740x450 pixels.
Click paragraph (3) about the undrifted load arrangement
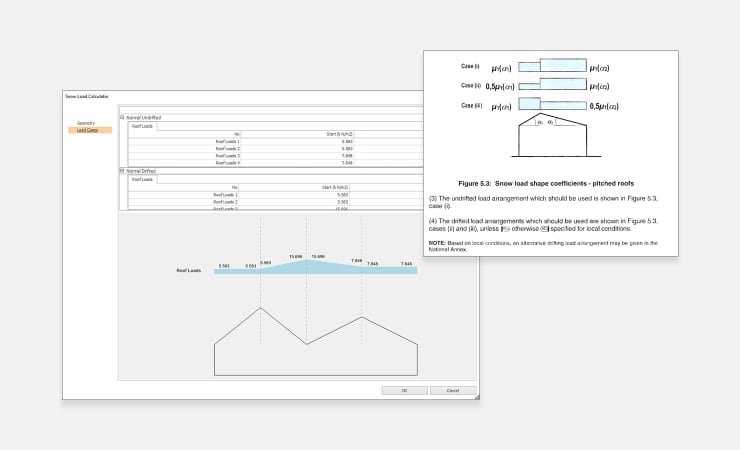pos(543,202)
